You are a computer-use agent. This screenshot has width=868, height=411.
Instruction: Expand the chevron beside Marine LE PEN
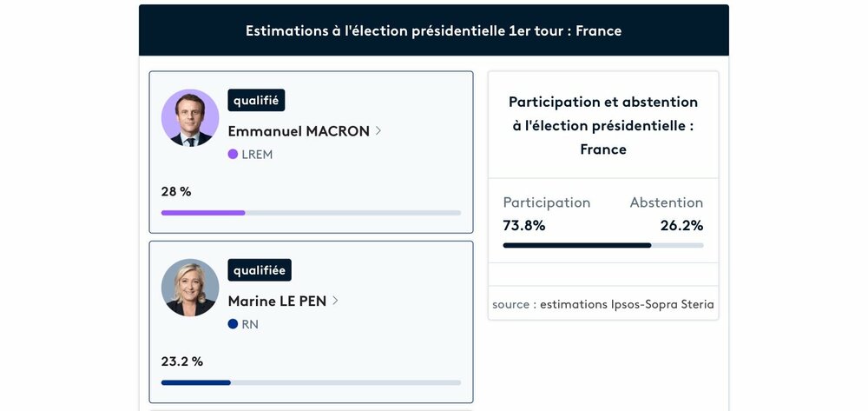pos(336,301)
